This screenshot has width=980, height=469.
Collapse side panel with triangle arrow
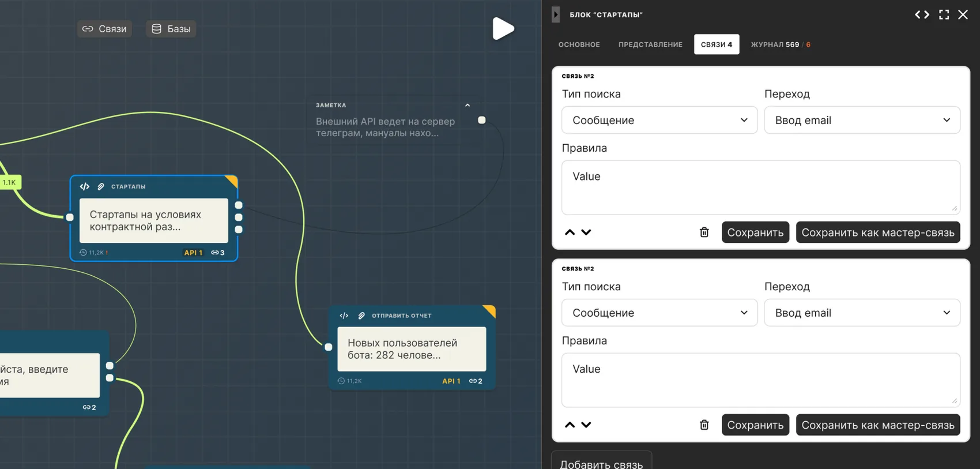click(x=556, y=14)
